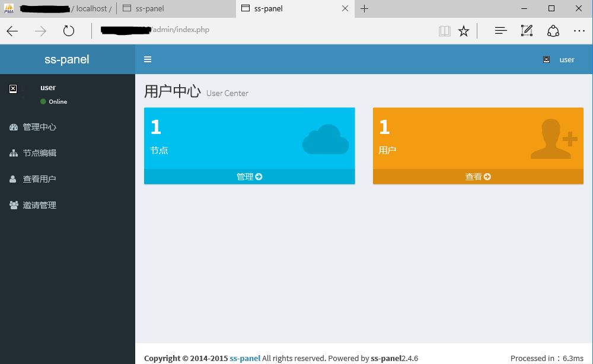The height and width of the screenshot is (364, 593).
Task: Click the person icon beside 查看用户
Action: [13, 179]
